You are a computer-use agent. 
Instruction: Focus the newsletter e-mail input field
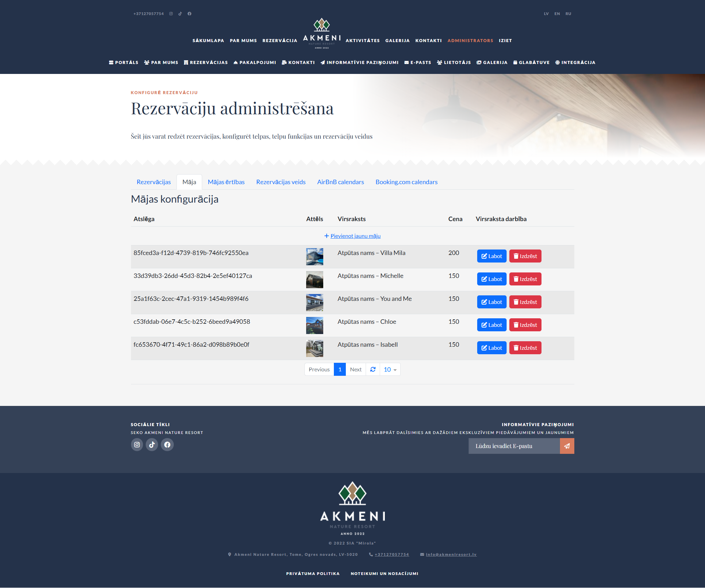pos(514,446)
